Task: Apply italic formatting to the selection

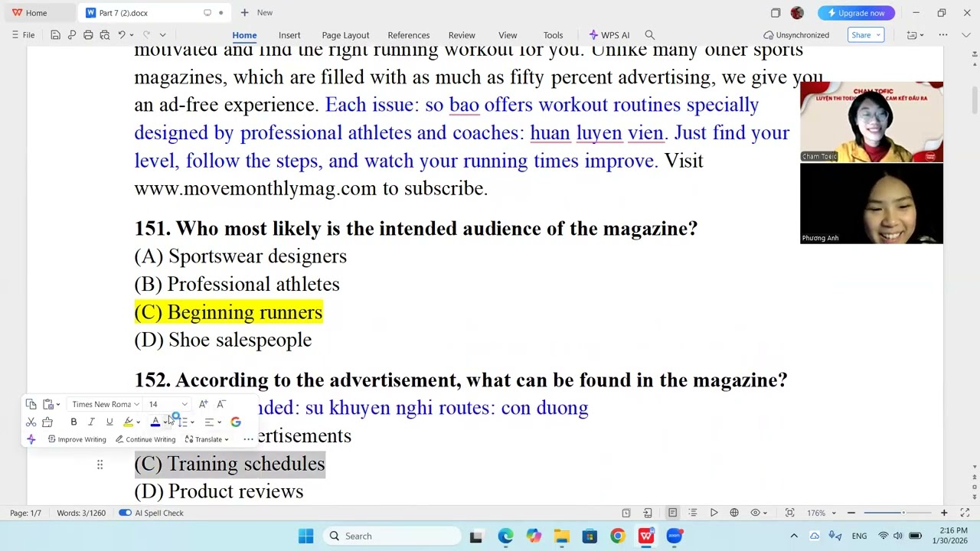Action: pos(91,422)
